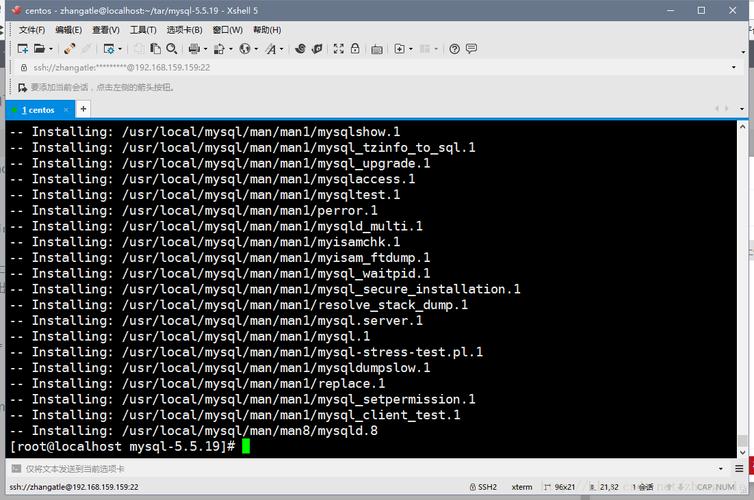Open the 工具(T) menu
This screenshot has width=754, height=500.
click(143, 30)
